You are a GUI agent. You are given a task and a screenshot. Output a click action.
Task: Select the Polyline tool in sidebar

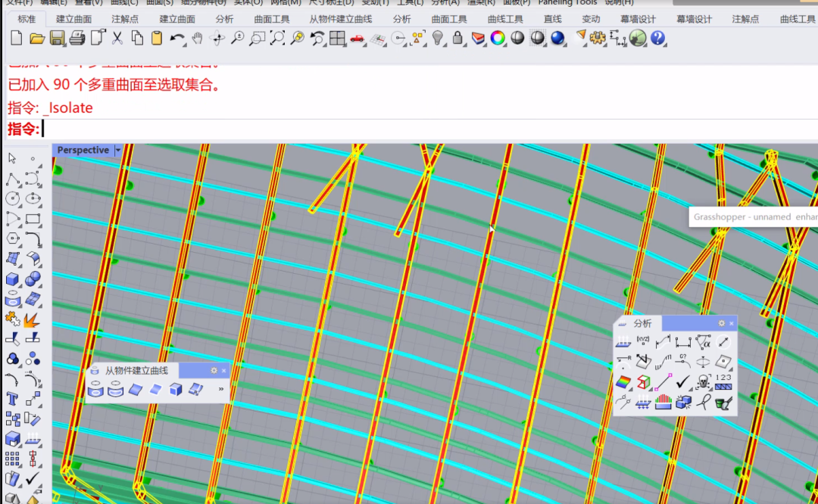tap(13, 179)
